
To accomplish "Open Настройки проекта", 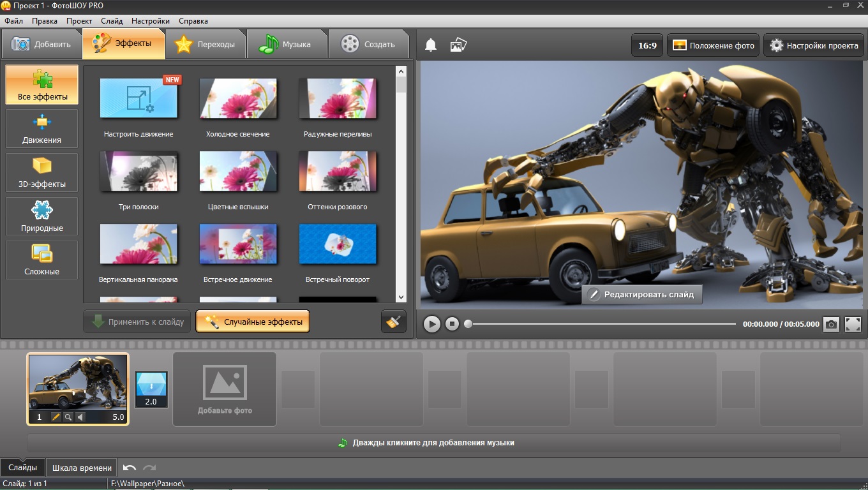I will click(814, 45).
